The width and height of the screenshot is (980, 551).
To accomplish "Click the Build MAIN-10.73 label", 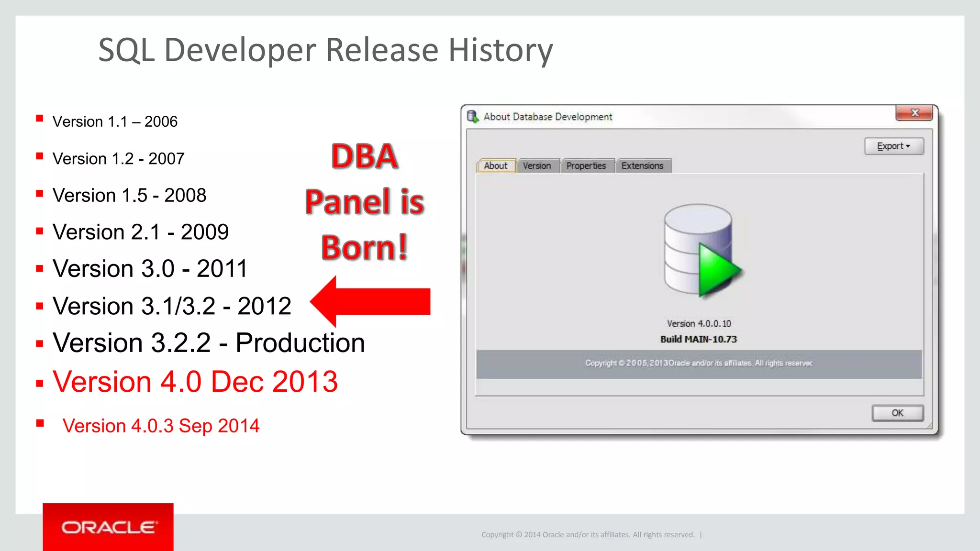I will click(x=699, y=340).
